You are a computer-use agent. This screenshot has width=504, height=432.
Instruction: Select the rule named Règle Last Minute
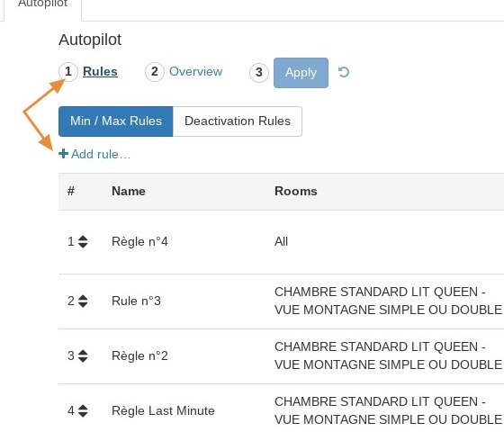point(163,410)
